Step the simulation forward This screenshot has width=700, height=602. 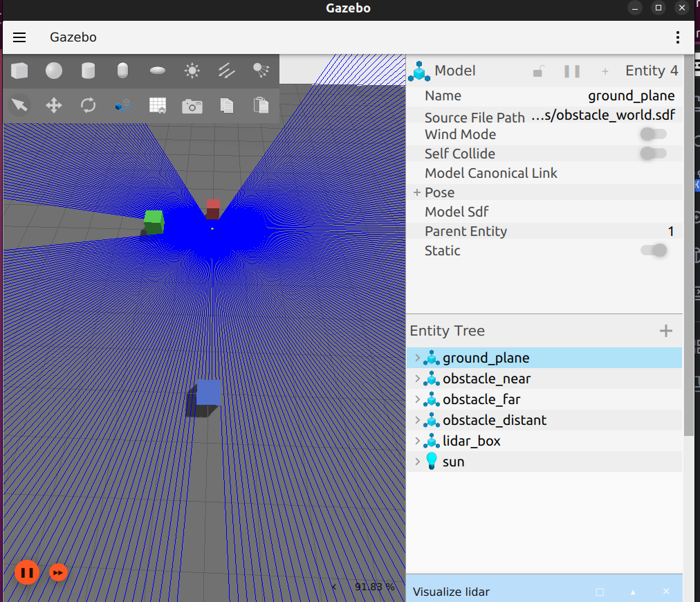(58, 572)
